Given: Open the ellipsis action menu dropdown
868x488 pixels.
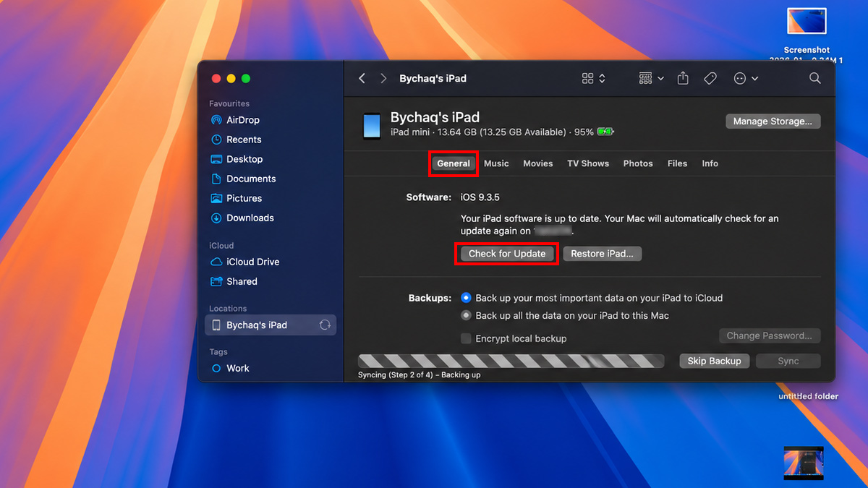Looking at the screenshot, I should point(746,78).
